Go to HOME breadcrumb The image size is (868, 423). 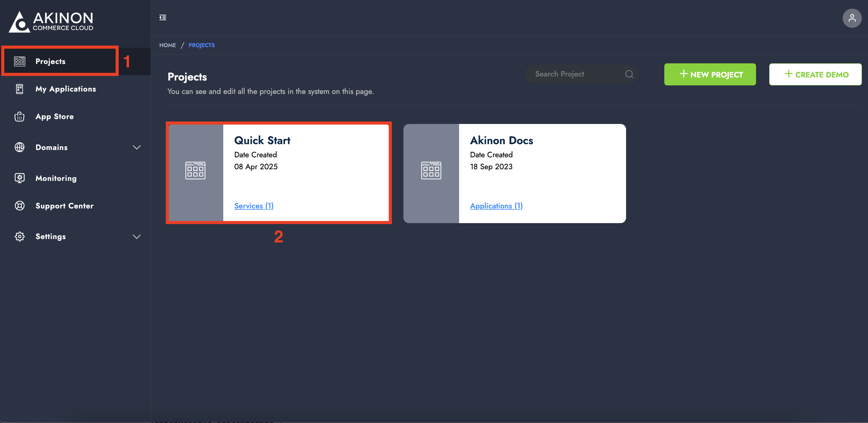(x=168, y=45)
